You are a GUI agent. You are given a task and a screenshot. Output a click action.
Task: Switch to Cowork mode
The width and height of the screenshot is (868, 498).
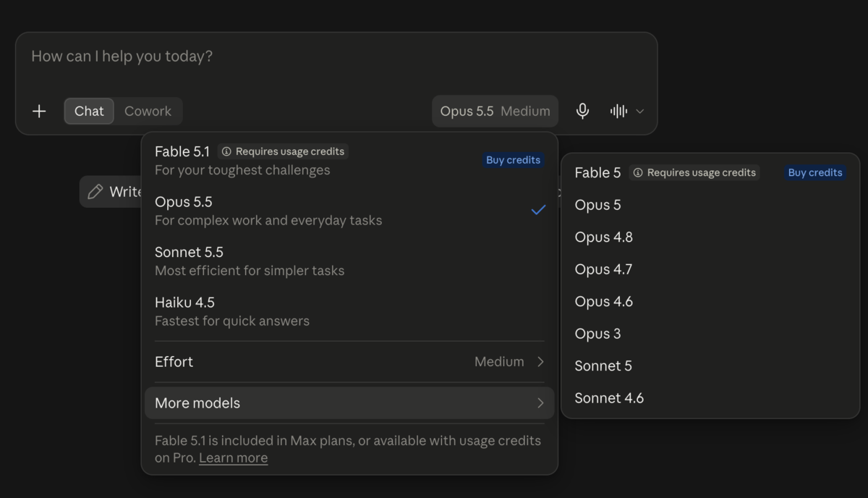(148, 111)
